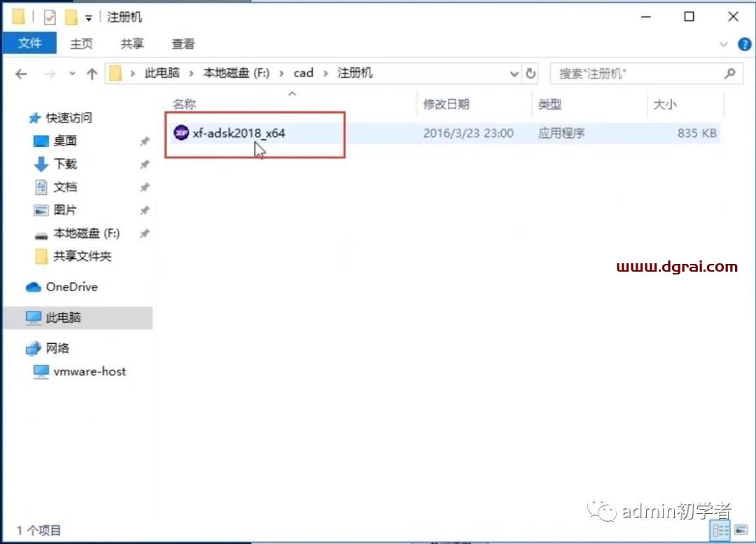Click the pin icon beside 下载
The height and width of the screenshot is (544, 756).
144,165
